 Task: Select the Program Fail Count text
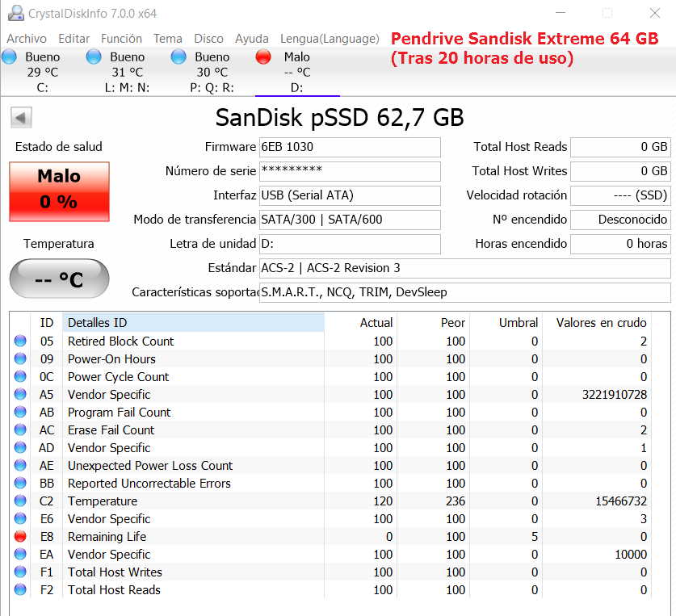[x=119, y=412]
